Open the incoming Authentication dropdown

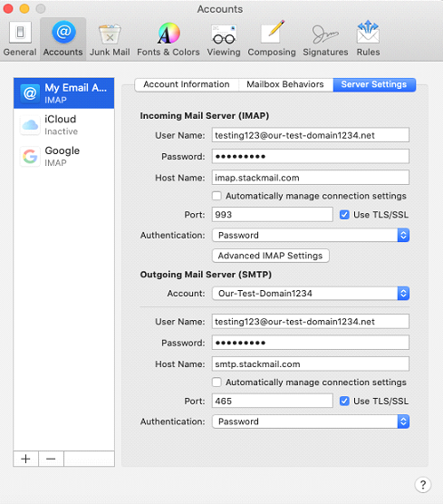(x=311, y=236)
